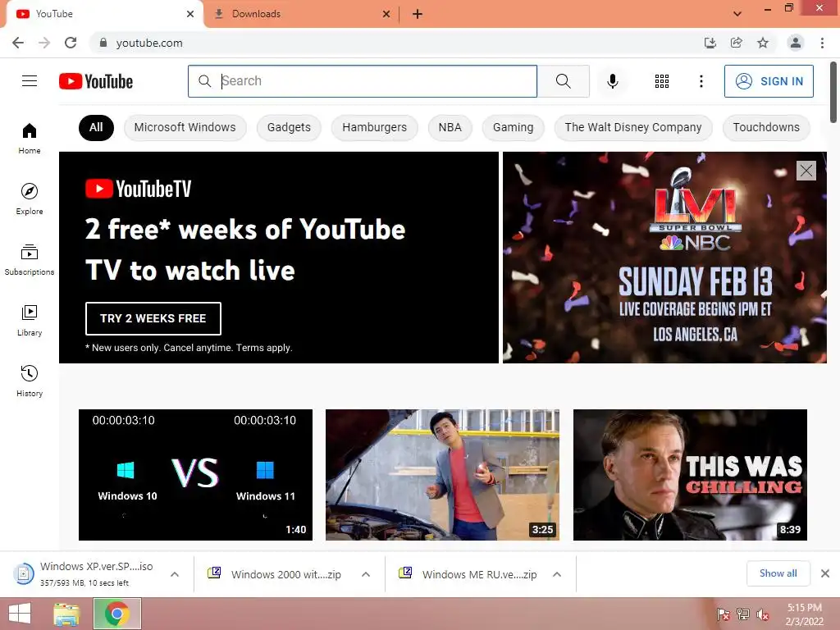Select the Touchdowns chip
The height and width of the screenshot is (630, 840).
coord(766,127)
